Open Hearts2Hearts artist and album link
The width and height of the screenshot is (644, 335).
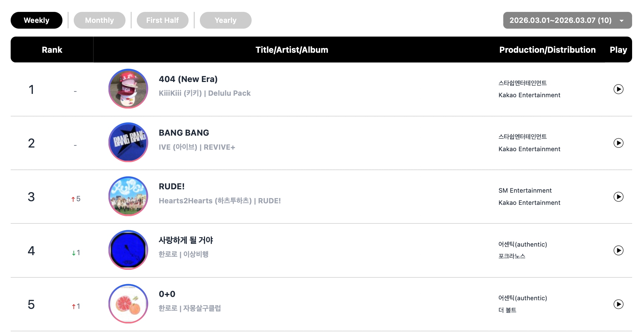tap(220, 201)
